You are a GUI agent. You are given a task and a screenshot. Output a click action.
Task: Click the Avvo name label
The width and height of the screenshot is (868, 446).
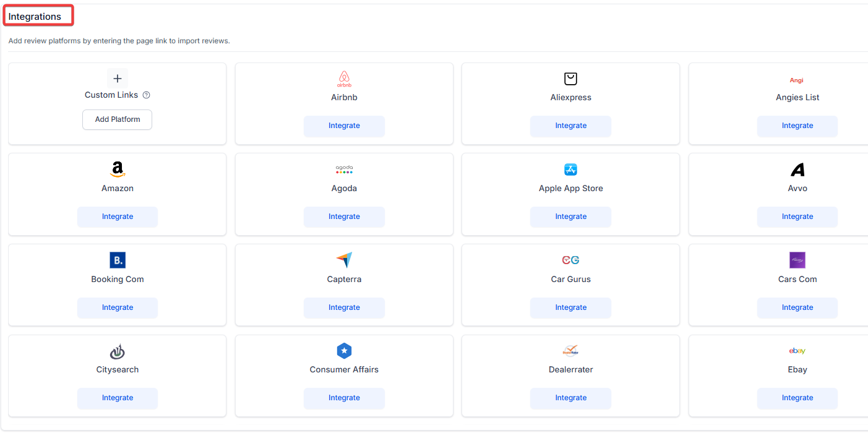[797, 188]
